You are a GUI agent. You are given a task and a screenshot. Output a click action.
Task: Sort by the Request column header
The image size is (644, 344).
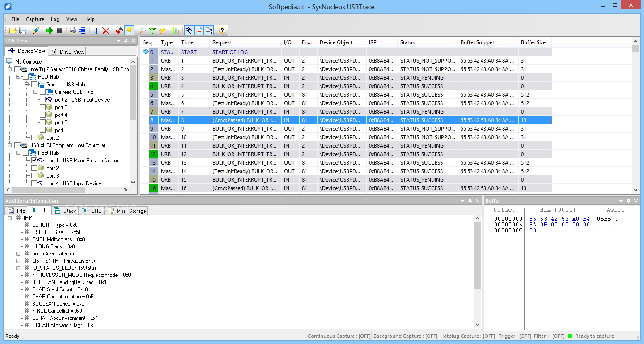245,42
